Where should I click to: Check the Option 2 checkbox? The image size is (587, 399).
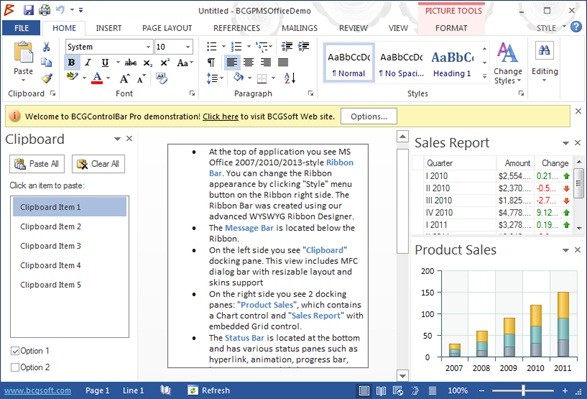[x=15, y=367]
